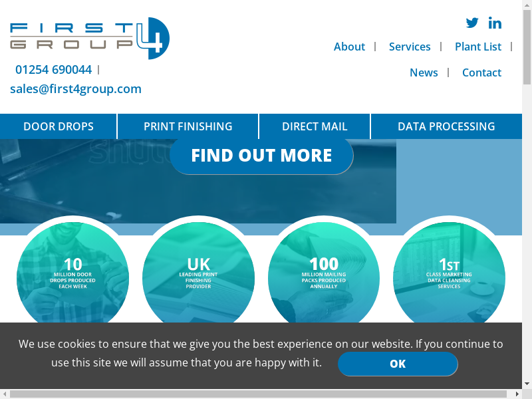
Task: Click the horizontal scrollbar left arrow
Action: tap(5, 394)
